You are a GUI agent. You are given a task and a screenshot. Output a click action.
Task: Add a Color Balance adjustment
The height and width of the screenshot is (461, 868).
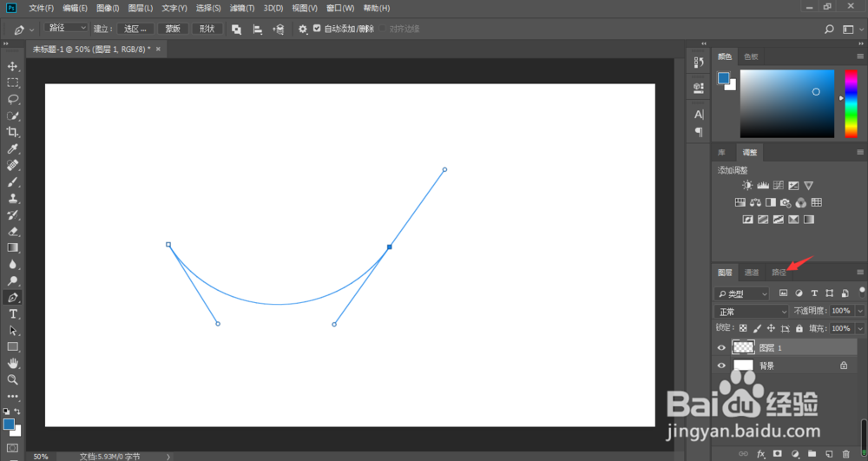[755, 202]
